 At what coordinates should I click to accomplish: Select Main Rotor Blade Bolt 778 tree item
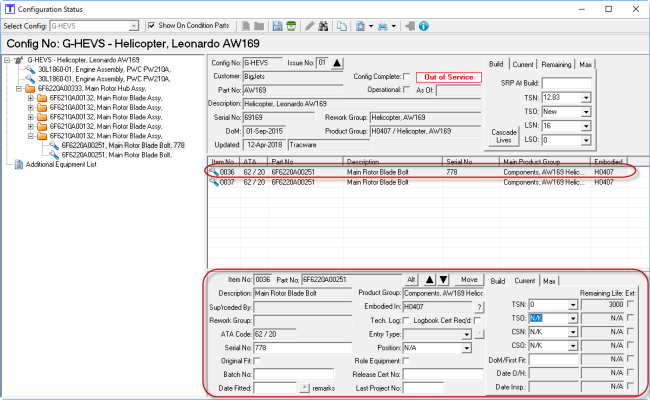(x=123, y=145)
